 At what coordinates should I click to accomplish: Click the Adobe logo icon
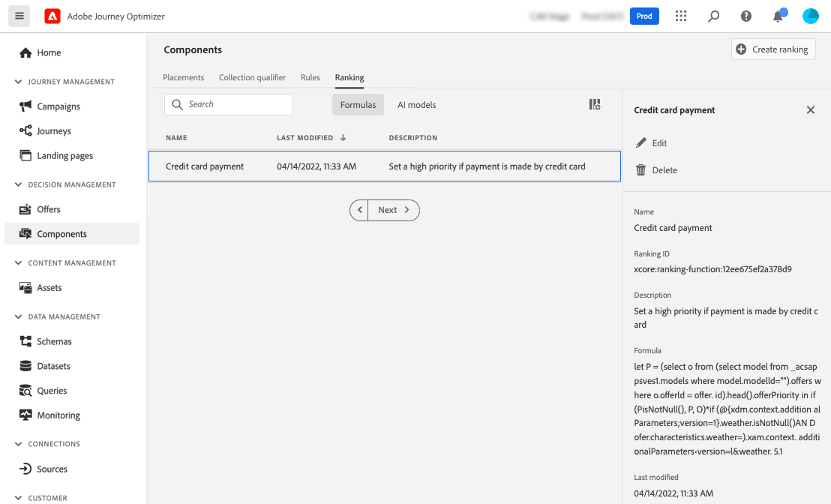(52, 16)
